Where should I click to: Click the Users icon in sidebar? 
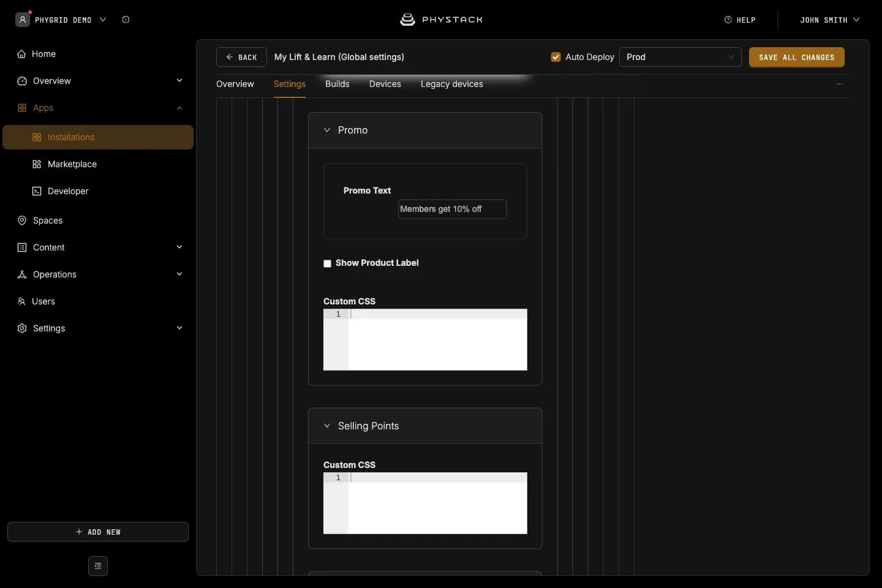coord(21,301)
